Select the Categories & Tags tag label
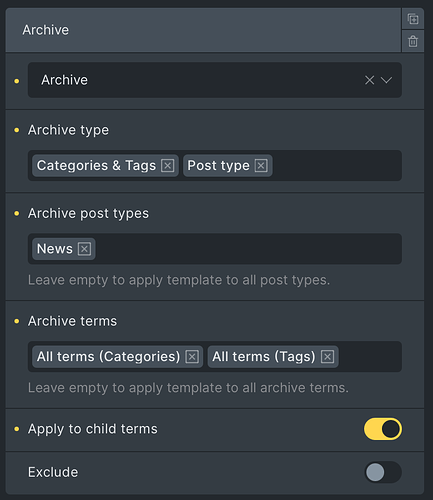Viewport: 433px width, 500px height. tap(96, 165)
